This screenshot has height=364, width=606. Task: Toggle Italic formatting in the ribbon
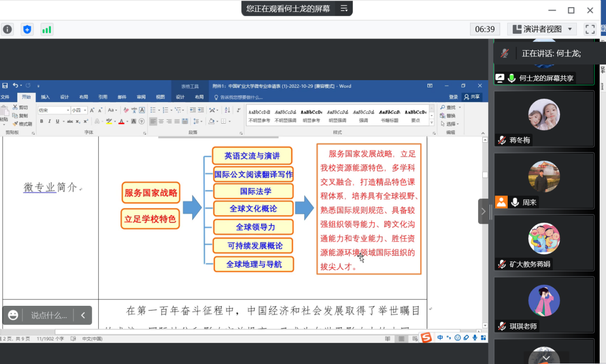50,122
